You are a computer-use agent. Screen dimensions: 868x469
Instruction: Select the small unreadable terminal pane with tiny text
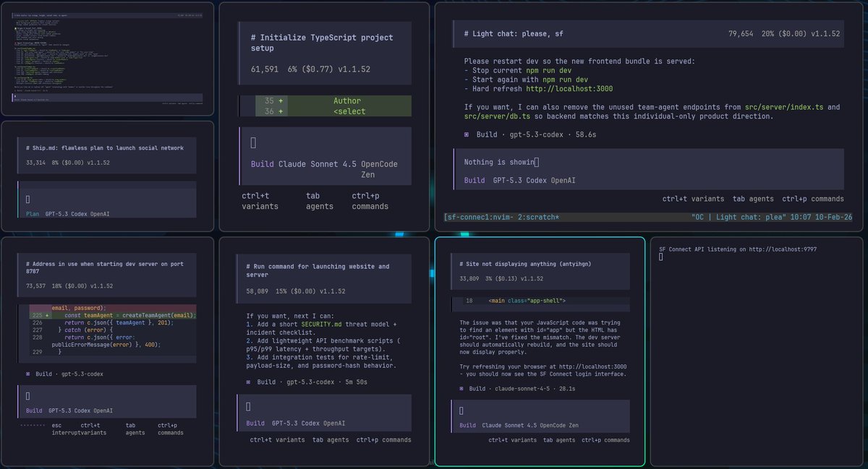[107, 58]
